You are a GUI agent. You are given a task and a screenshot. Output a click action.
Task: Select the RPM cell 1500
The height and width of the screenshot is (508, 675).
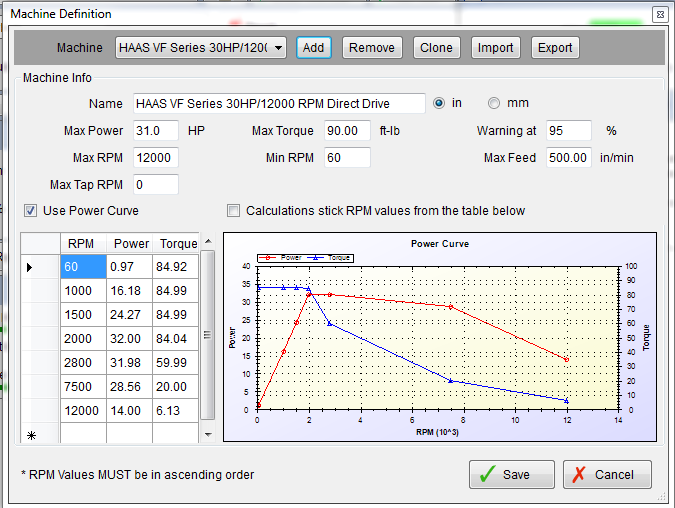[x=83, y=315]
